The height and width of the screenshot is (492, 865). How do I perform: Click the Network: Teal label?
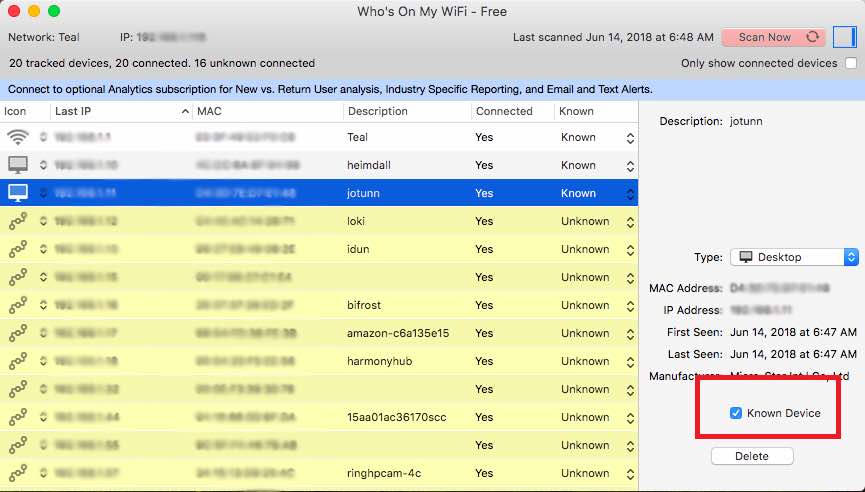tap(44, 38)
